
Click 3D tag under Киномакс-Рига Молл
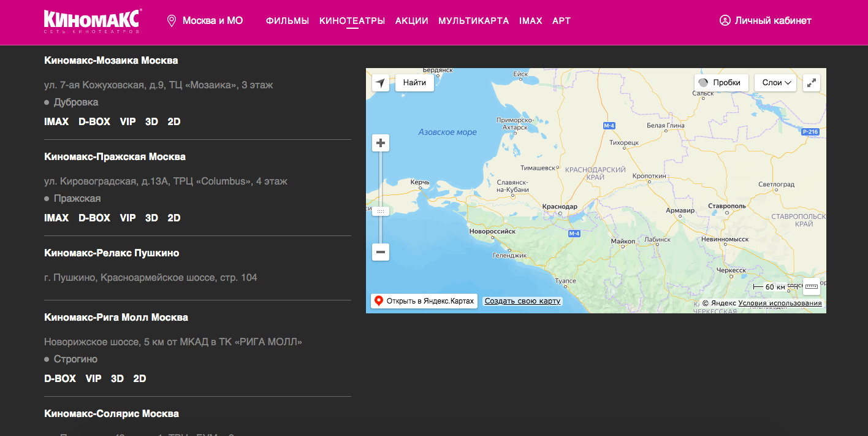point(117,379)
